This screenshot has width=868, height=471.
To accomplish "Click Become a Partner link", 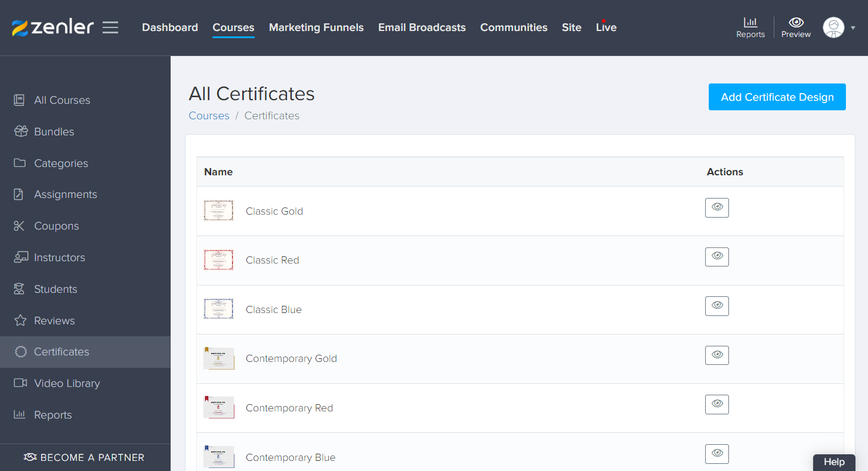I will point(84,457).
